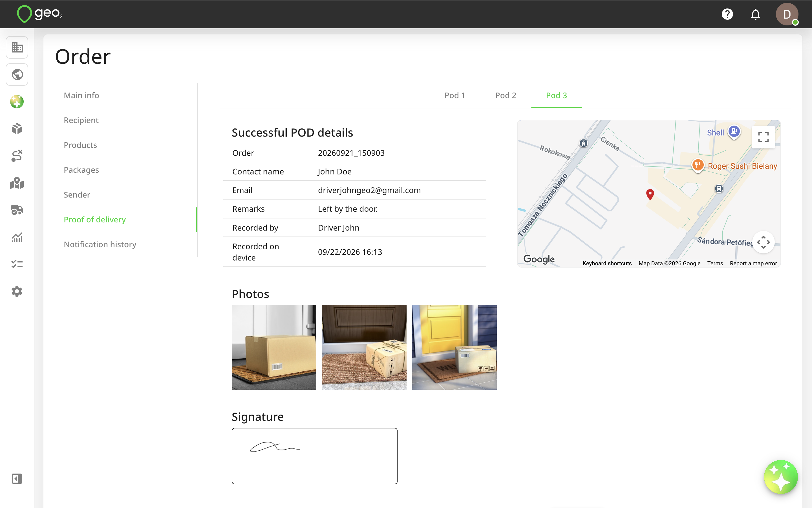Open the checklist tasks sidebar icon
Screen dimensions: 812x508
pyautogui.click(x=17, y=264)
